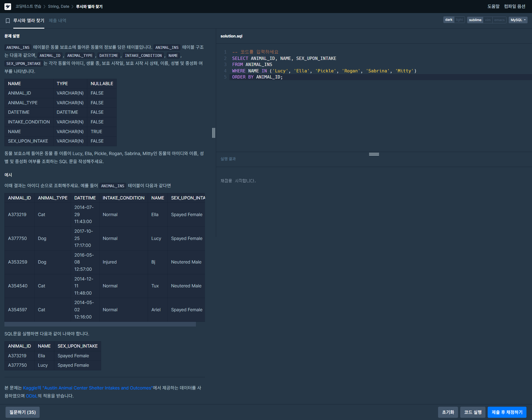The image size is (532, 420).
Task: Switch to the 제출 내역 tab
Action: click(x=57, y=21)
